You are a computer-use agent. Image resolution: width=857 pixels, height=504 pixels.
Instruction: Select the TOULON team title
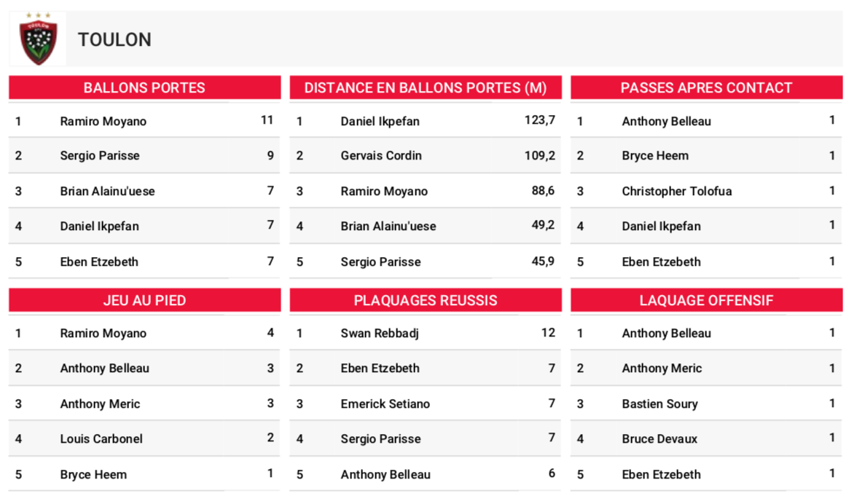coord(114,40)
